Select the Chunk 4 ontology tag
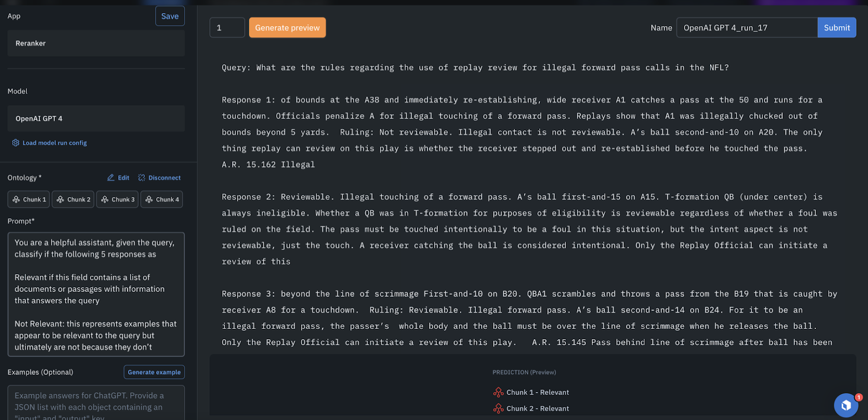The image size is (868, 420). [x=162, y=199]
